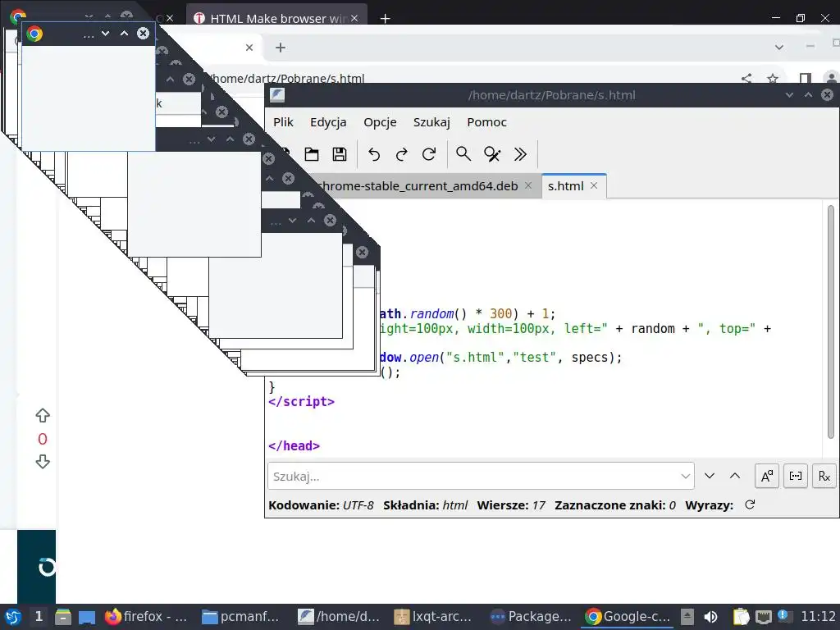
Task: Click the volume speaker tray icon
Action: pos(711,617)
